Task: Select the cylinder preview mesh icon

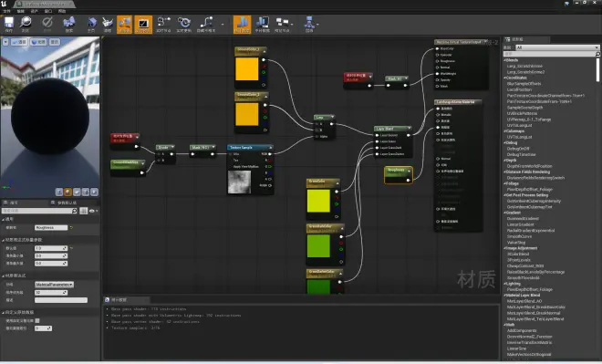Action: click(59, 192)
